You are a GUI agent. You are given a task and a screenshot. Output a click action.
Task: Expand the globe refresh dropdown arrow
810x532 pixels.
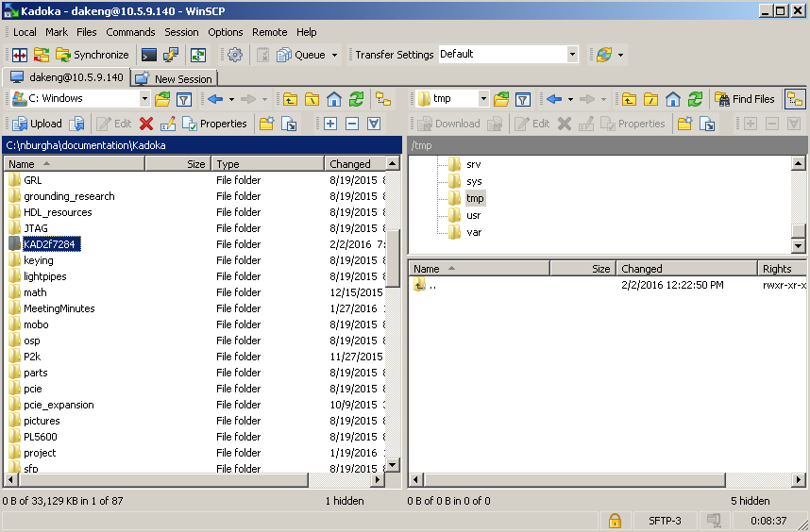pyautogui.click(x=620, y=55)
